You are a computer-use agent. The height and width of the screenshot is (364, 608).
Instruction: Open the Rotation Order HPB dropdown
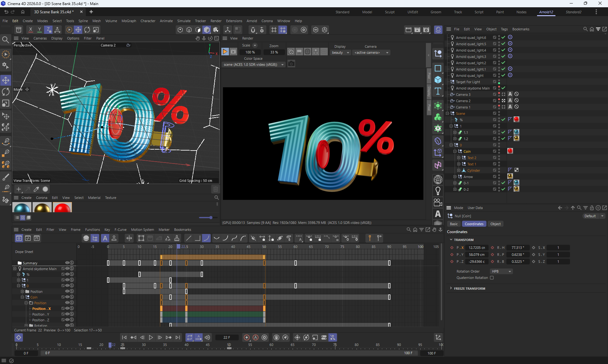pyautogui.click(x=501, y=271)
